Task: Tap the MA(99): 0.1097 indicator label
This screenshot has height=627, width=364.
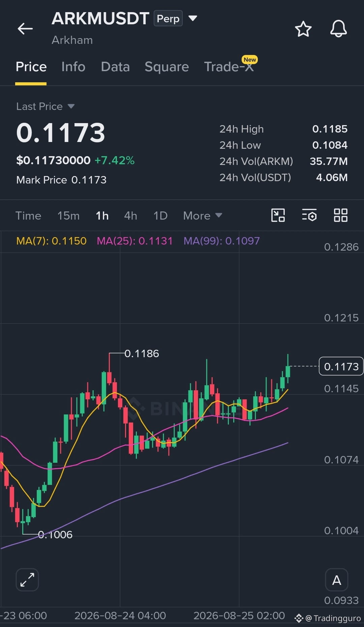Action: (221, 241)
